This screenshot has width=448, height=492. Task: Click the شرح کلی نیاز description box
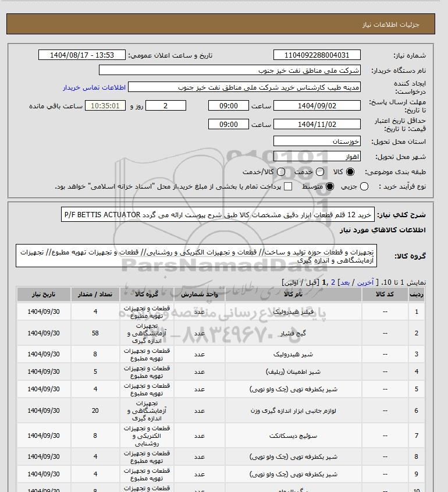pos(218,215)
